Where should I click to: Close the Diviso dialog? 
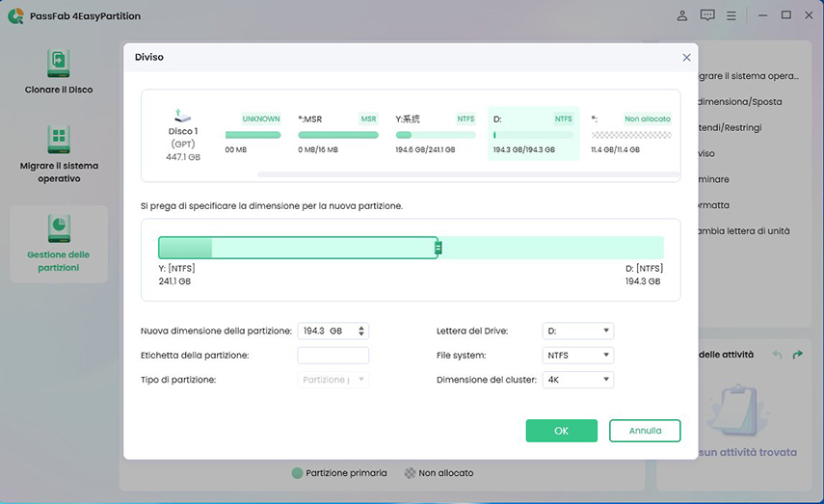click(x=686, y=58)
